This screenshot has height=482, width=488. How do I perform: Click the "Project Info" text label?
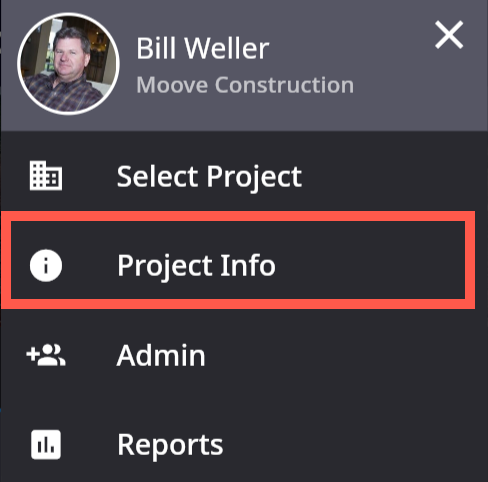click(196, 266)
